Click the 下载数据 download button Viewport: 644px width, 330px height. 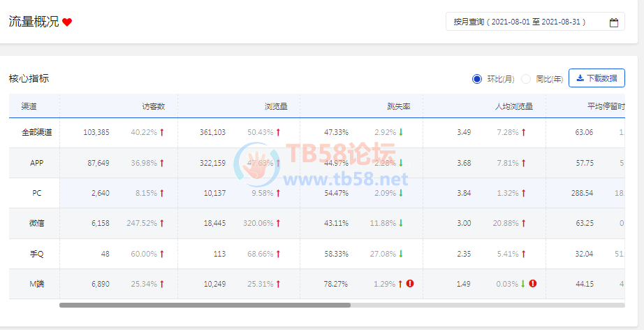597,78
